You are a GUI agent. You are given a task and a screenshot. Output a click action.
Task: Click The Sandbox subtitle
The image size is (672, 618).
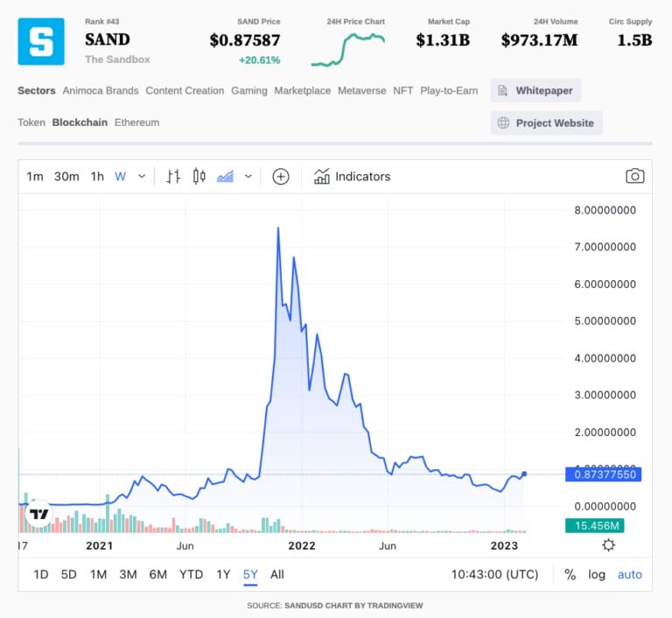(117, 60)
